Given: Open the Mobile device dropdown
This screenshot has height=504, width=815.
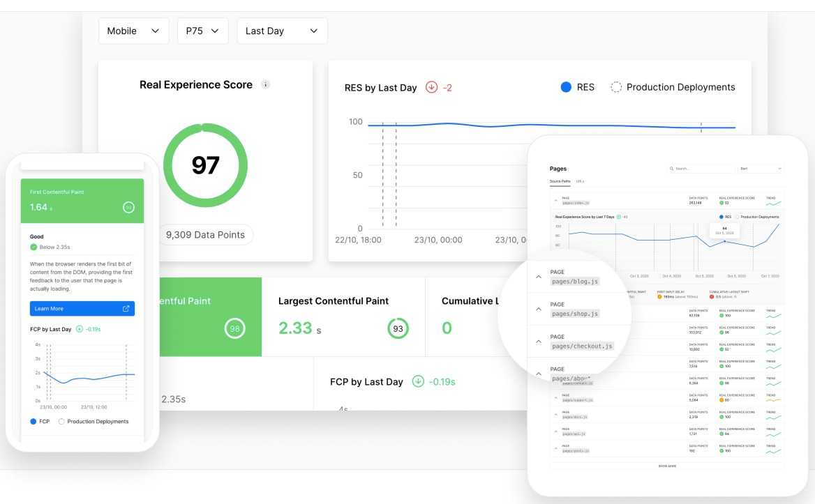Looking at the screenshot, I should pyautogui.click(x=133, y=31).
